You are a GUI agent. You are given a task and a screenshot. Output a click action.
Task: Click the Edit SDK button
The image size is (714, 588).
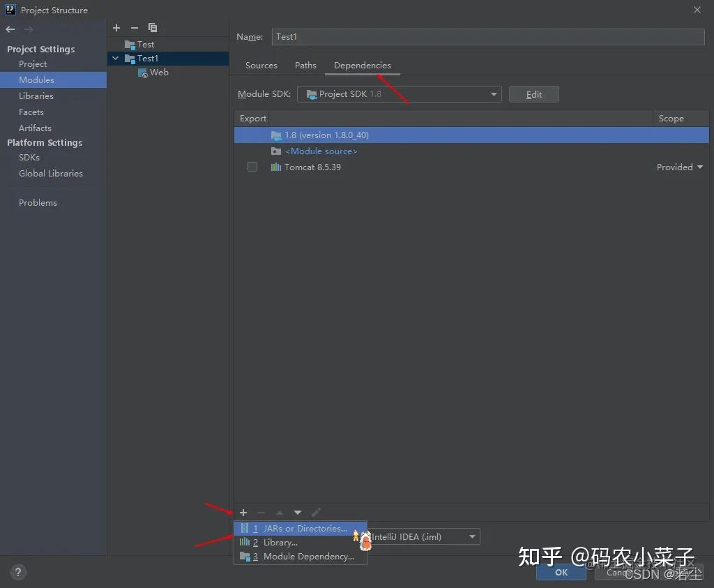[533, 94]
